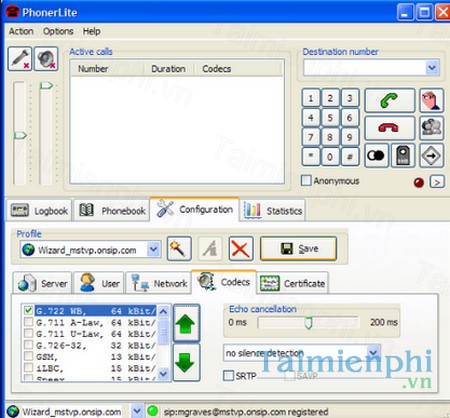Toggle the SRTP checkbox
The width and height of the screenshot is (450, 418).
[228, 376]
